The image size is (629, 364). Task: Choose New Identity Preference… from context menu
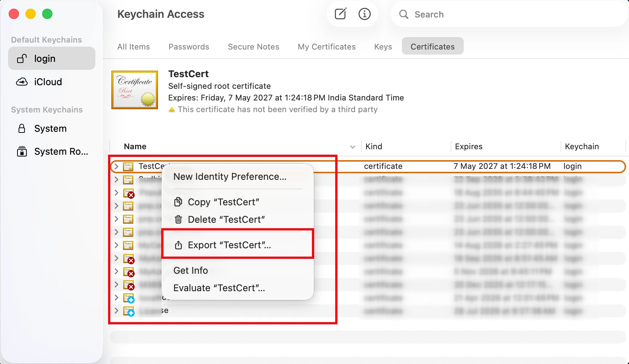(x=238, y=177)
